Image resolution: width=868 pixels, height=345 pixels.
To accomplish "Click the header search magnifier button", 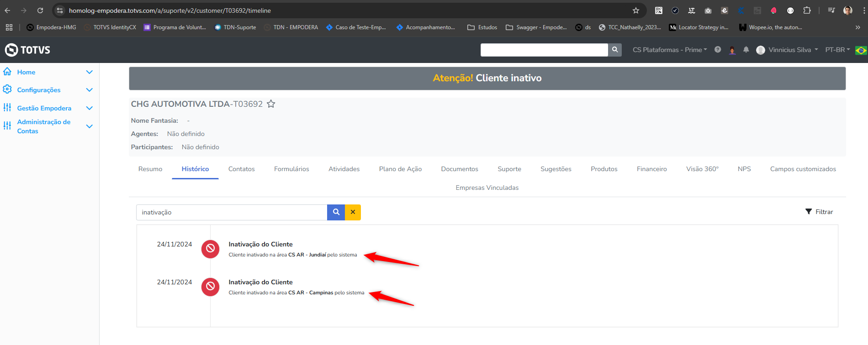I will coord(615,50).
